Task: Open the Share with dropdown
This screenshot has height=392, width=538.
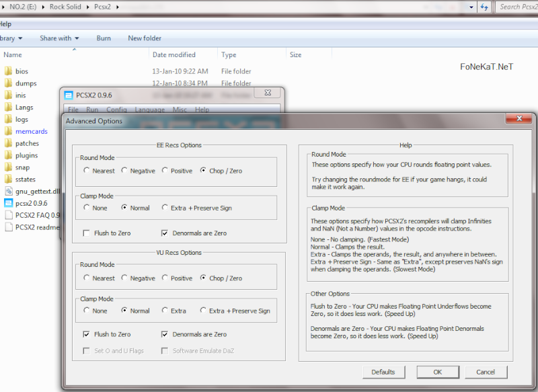Action: (59, 38)
